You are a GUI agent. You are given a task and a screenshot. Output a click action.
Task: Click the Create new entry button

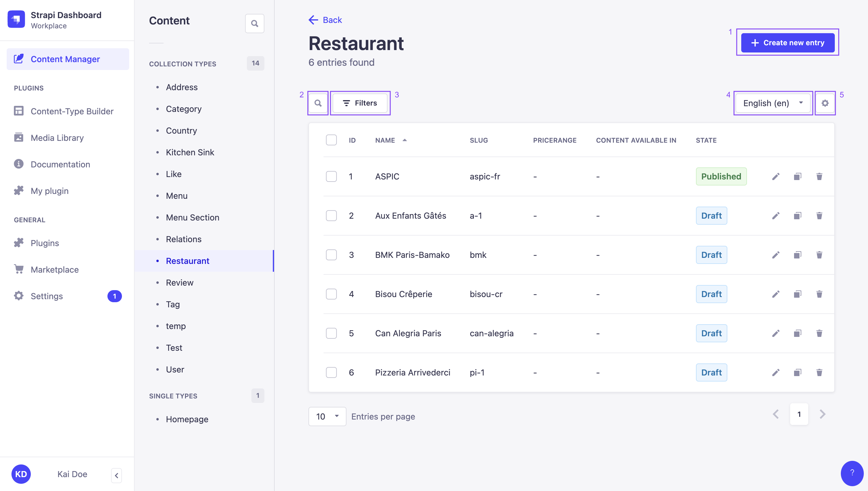[x=787, y=43]
